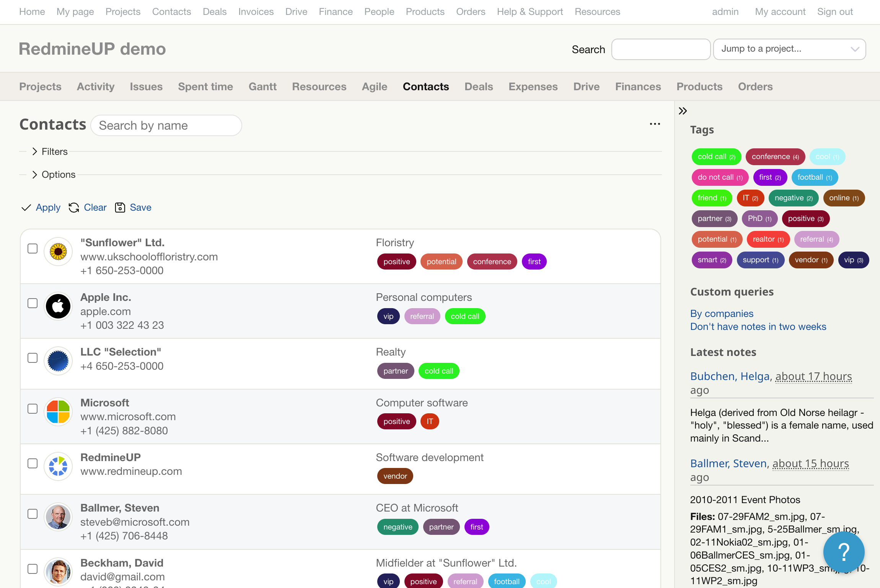Select the RedmineUP contact checkbox
The width and height of the screenshot is (880, 588).
click(x=33, y=463)
